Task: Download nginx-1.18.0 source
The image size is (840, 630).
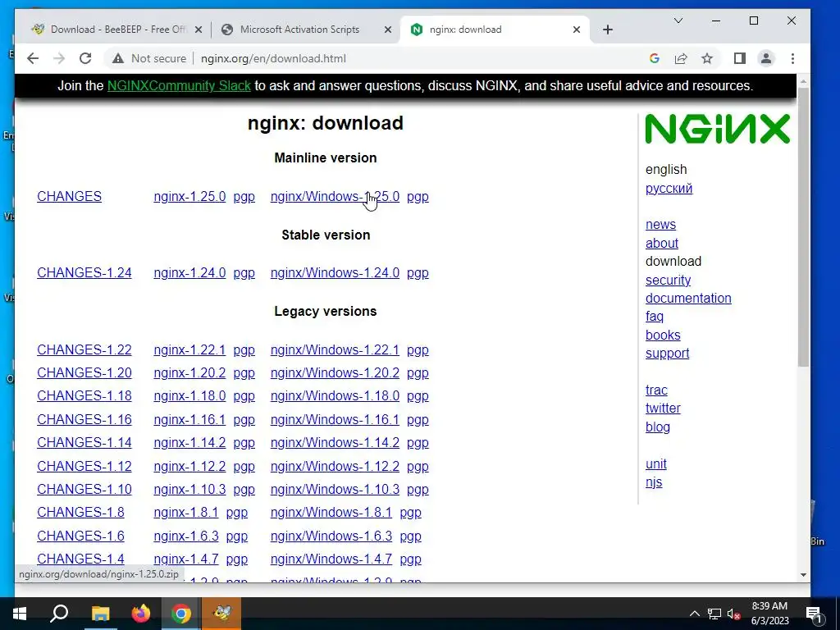Action: coord(189,396)
